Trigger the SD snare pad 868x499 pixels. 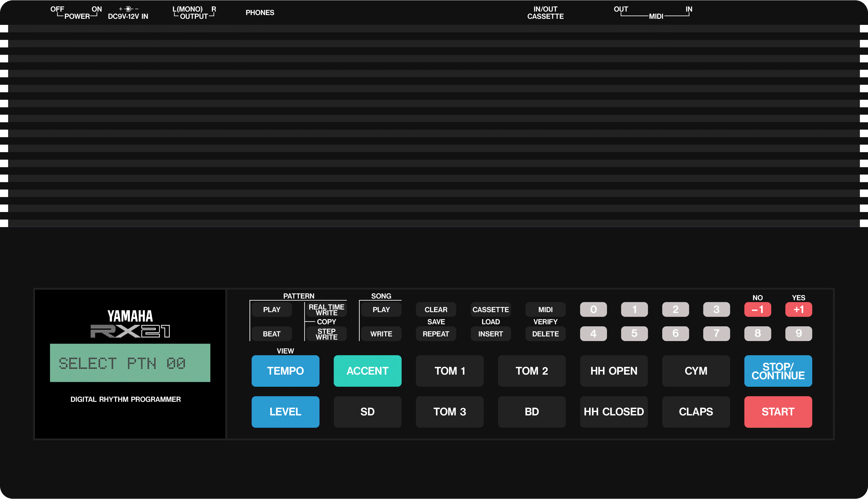(x=367, y=412)
